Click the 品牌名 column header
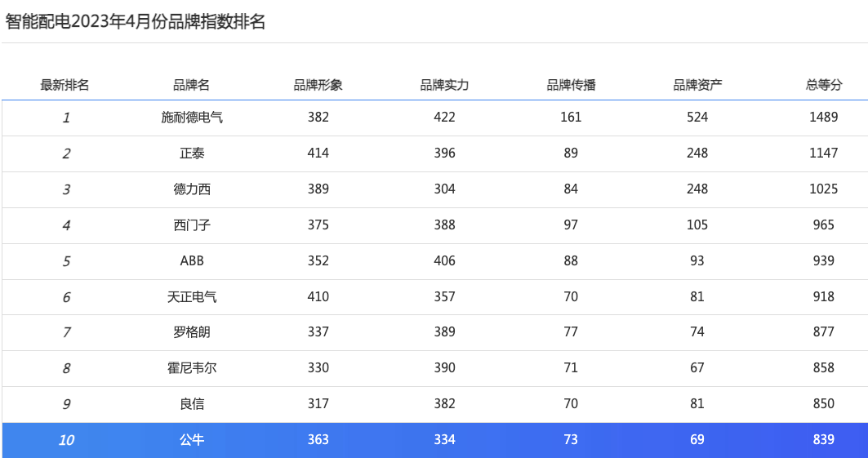 coord(192,85)
